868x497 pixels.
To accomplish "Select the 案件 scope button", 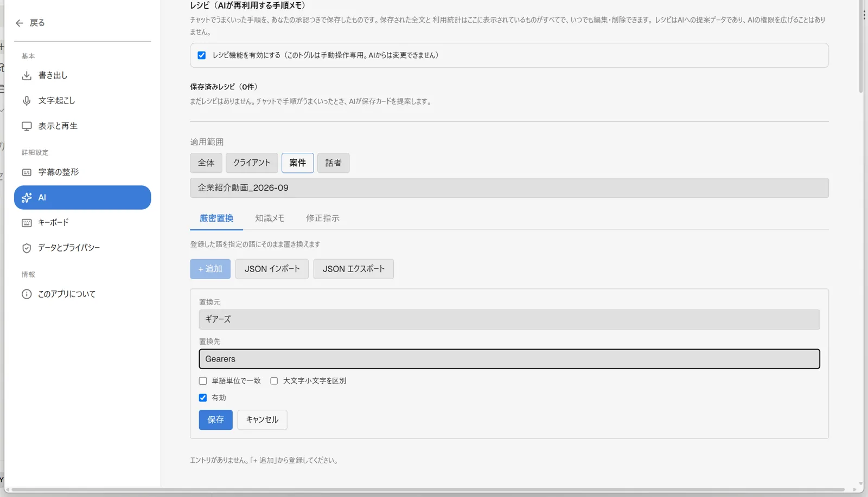I will pos(298,163).
